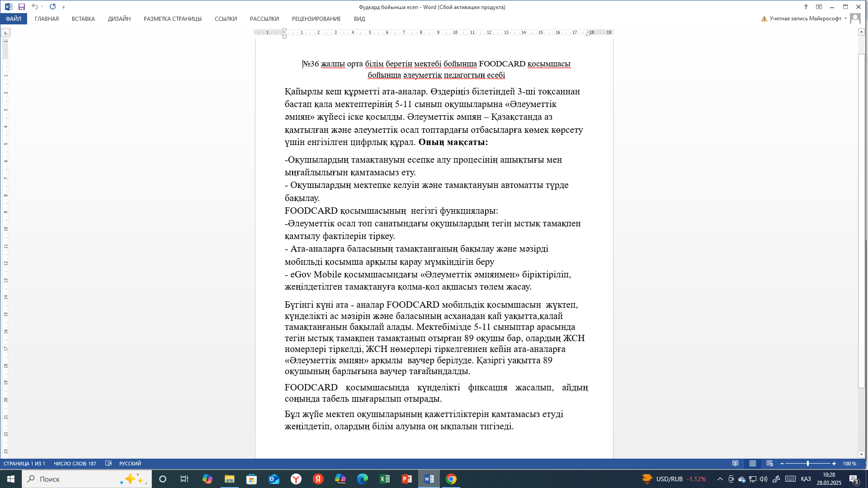Screen dimensions: 868x488
Task: Open File Explorer from the taskbar
Action: coord(230,479)
